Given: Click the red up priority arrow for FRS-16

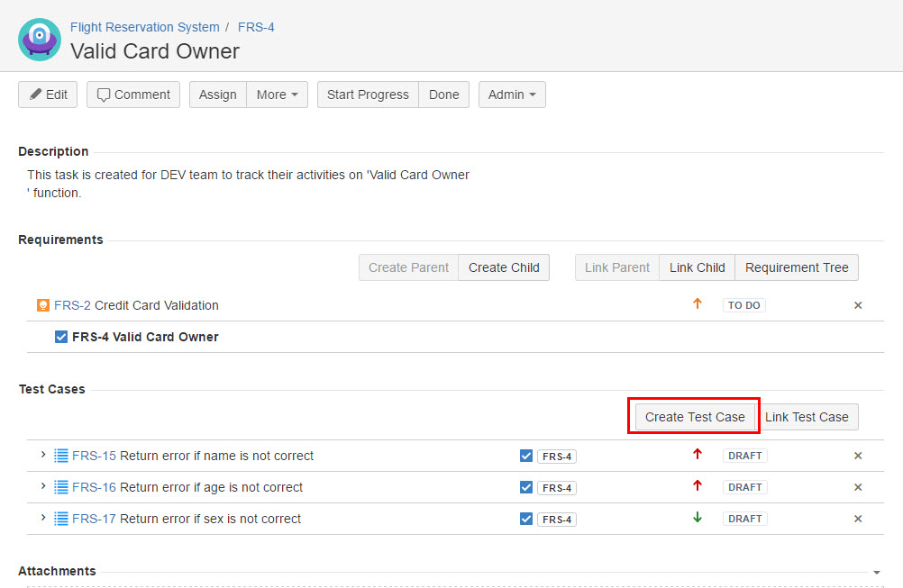Looking at the screenshot, I should 697,486.
